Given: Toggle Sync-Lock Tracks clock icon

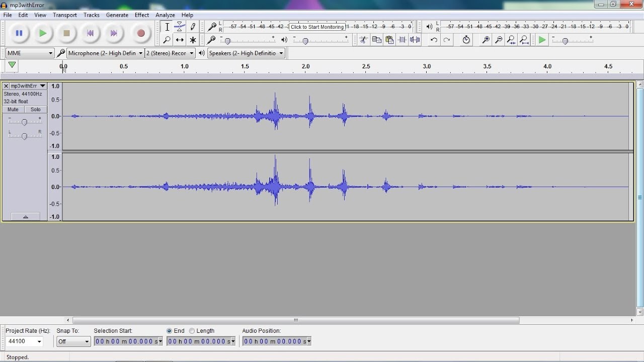Looking at the screenshot, I should point(466,40).
